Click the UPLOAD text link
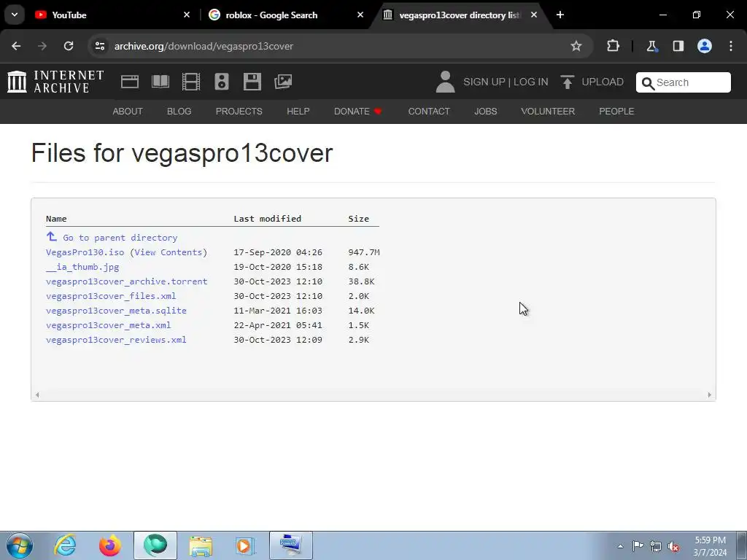 click(603, 82)
